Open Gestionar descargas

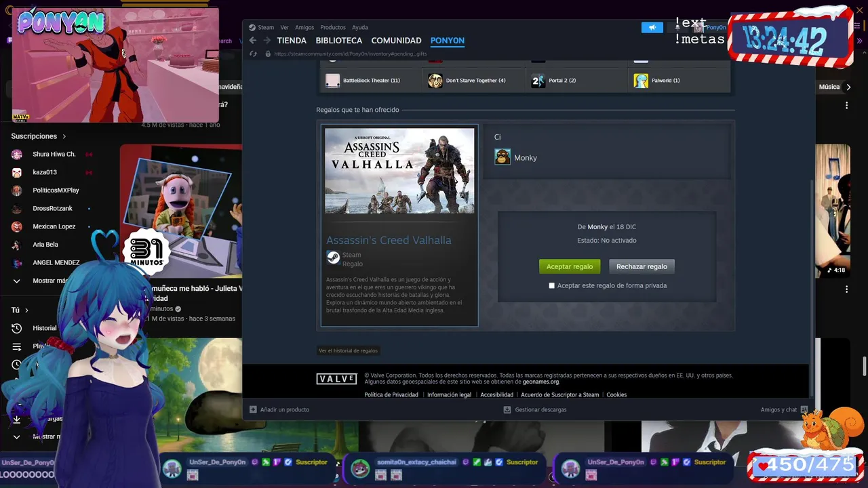(x=535, y=409)
